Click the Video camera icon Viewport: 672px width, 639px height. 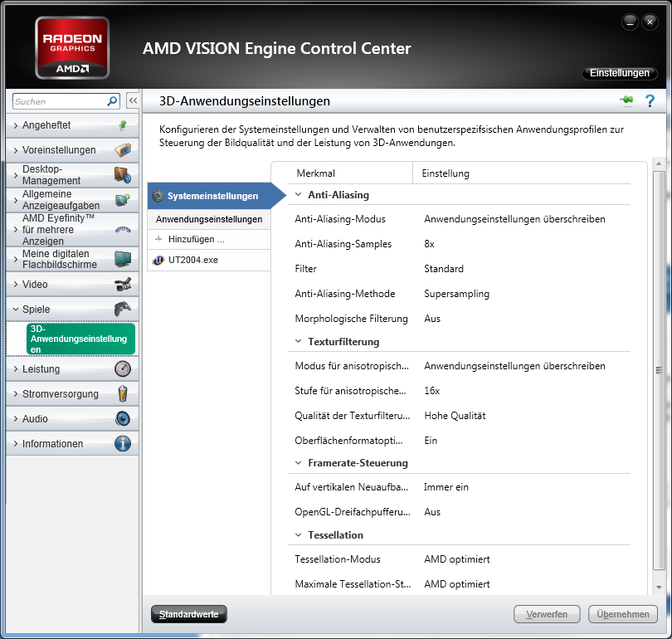point(123,284)
